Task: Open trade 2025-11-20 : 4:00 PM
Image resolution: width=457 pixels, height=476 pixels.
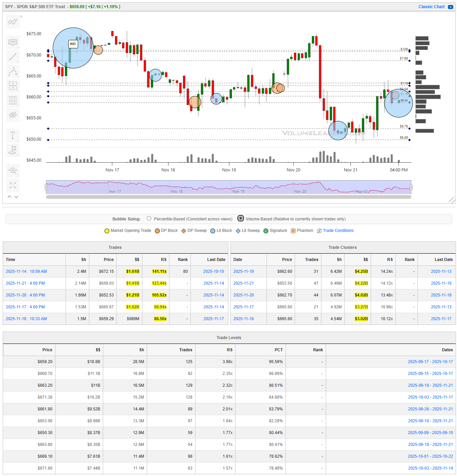Action: click(x=25, y=295)
